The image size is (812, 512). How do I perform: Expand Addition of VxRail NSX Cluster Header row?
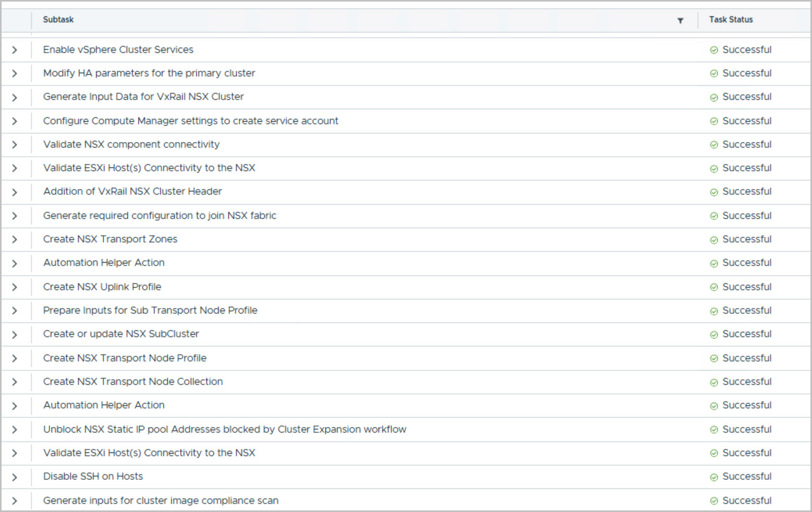15,192
